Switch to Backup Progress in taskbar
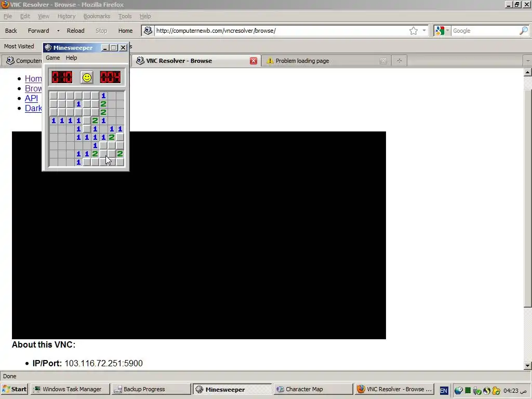532x399 pixels. [x=151, y=389]
